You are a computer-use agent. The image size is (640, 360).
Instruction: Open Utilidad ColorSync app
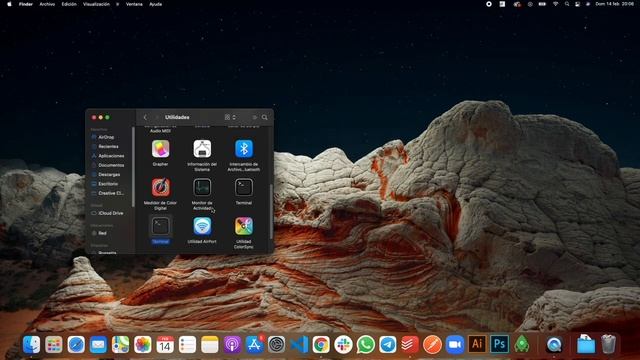point(244,226)
